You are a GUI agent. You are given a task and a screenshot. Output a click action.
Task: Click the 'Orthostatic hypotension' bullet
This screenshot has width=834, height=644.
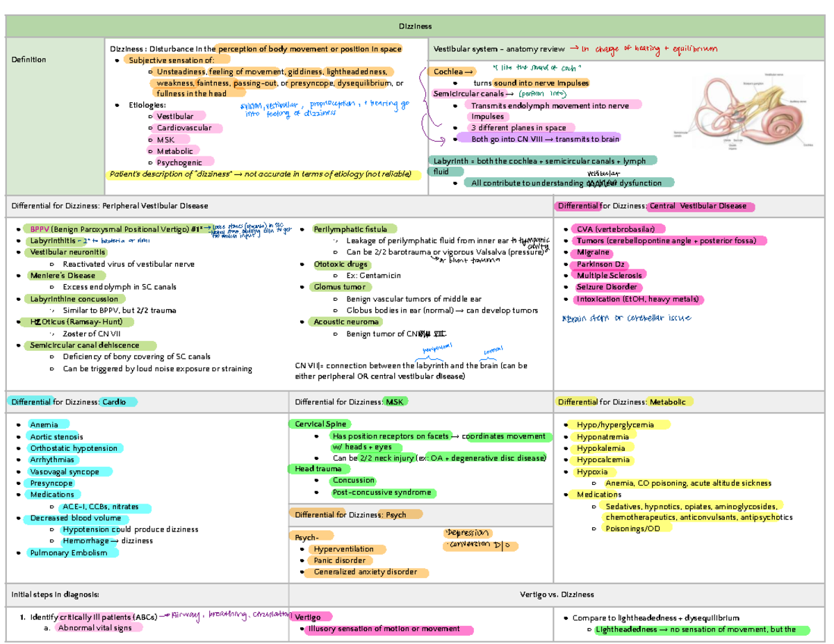pyautogui.click(x=74, y=448)
